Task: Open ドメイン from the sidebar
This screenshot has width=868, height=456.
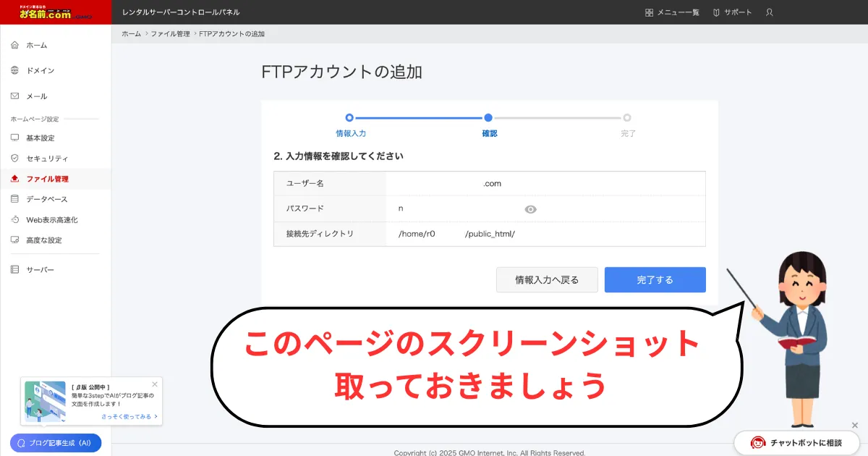Action: point(40,70)
